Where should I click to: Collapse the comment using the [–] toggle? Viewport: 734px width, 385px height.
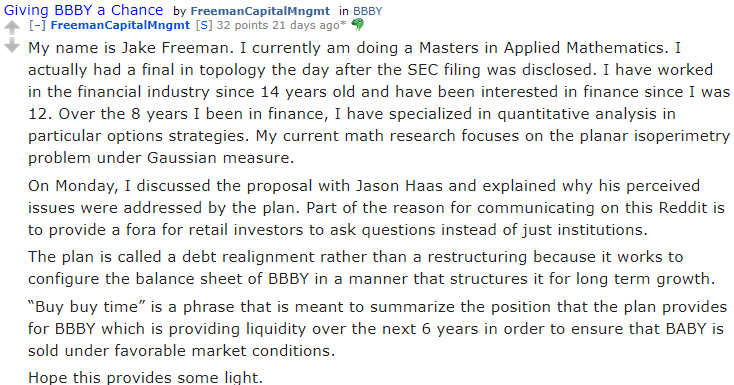(37, 25)
